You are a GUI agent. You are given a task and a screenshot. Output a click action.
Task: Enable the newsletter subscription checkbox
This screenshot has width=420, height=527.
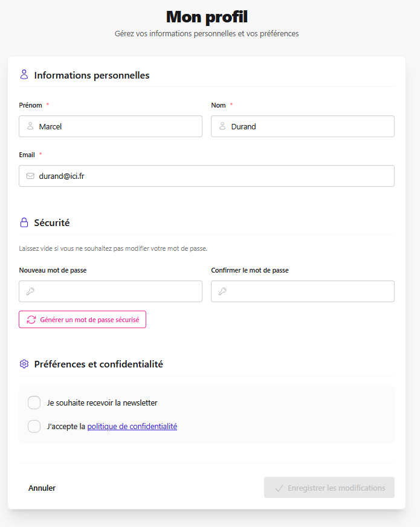[x=34, y=403]
